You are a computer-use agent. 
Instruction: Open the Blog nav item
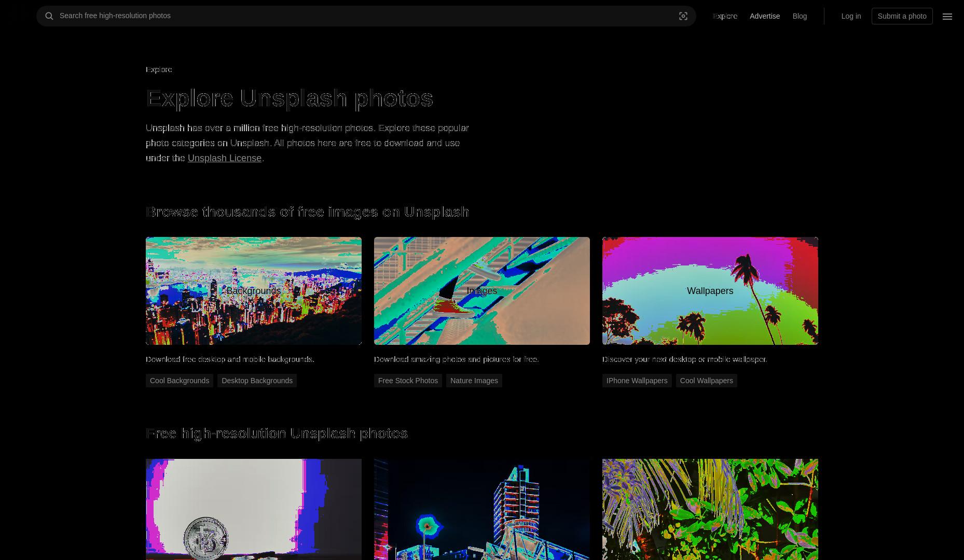(800, 16)
